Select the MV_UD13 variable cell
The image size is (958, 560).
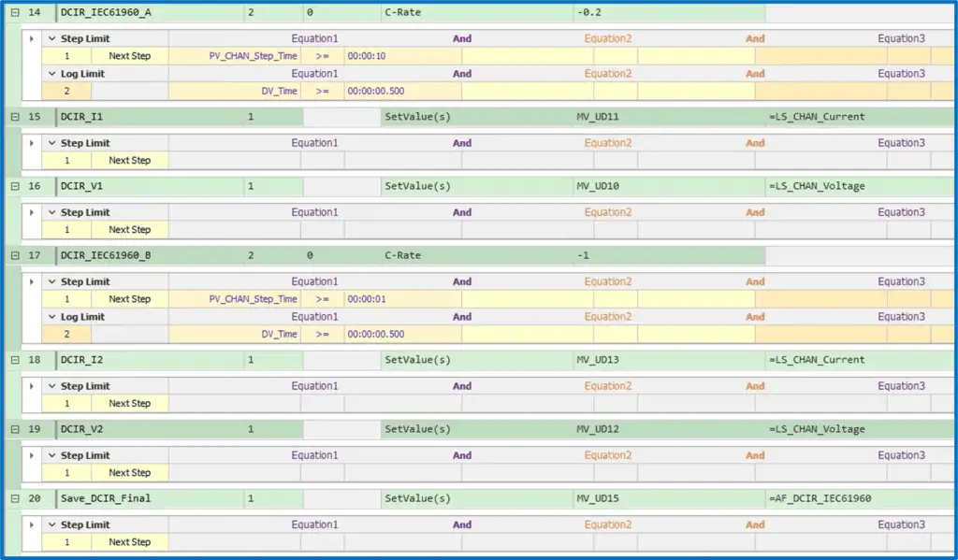point(669,360)
